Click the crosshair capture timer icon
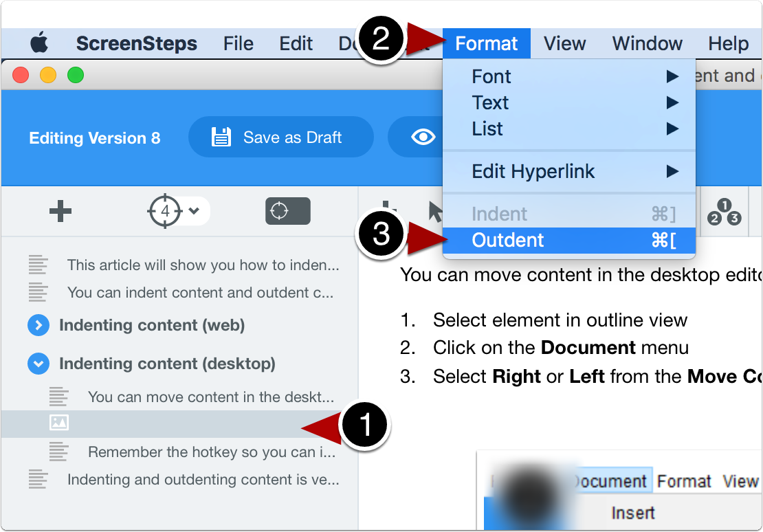The width and height of the screenshot is (763, 532). coord(165,211)
